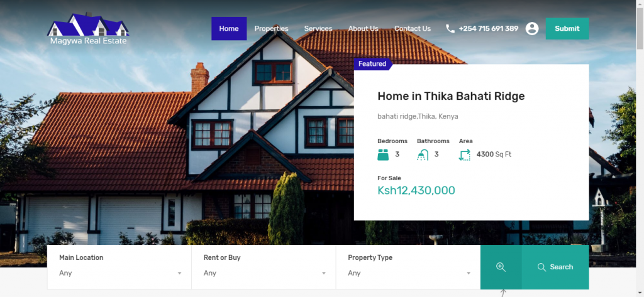The height and width of the screenshot is (297, 644).
Task: Open the Services menu item
Action: pyautogui.click(x=318, y=29)
